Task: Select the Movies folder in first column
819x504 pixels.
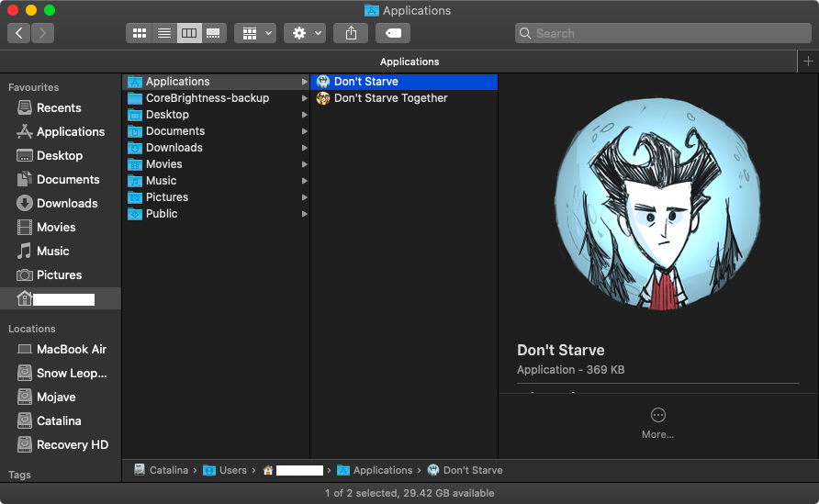Action: 216,164
